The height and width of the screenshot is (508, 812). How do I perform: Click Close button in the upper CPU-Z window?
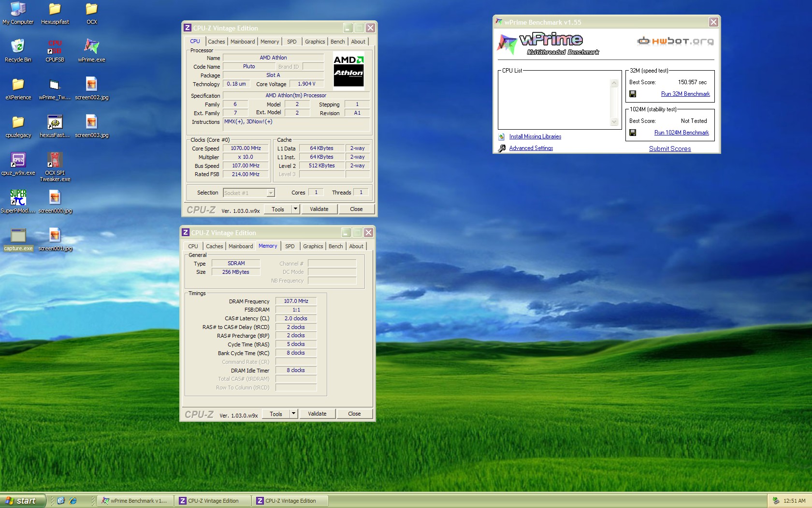pyautogui.click(x=356, y=209)
